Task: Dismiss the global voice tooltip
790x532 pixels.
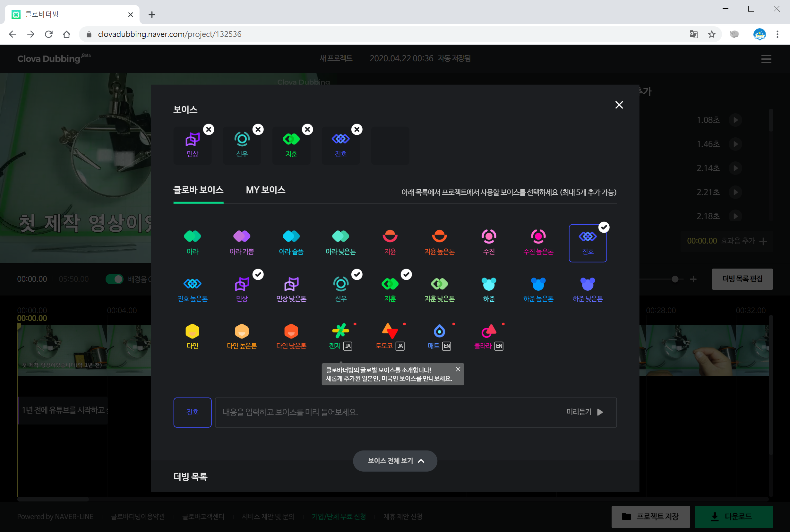Action: (458, 369)
